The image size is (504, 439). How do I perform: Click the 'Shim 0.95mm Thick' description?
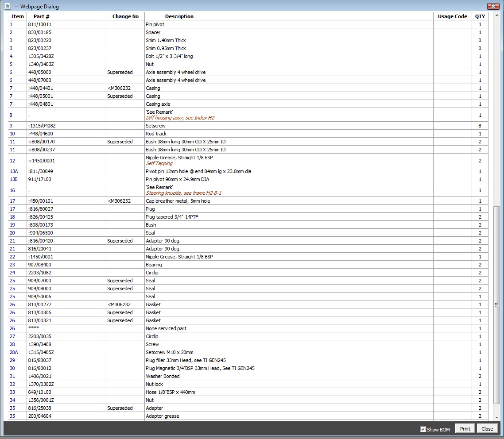(166, 49)
